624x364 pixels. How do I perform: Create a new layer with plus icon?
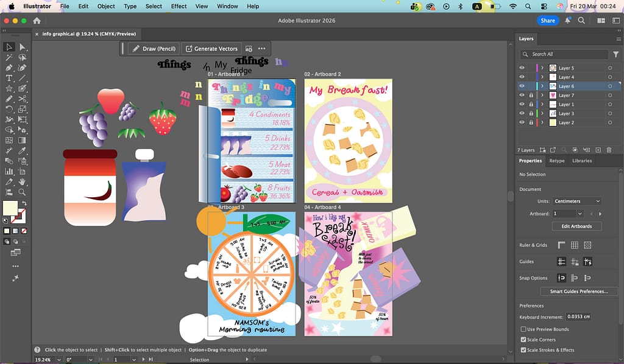pyautogui.click(x=598, y=150)
